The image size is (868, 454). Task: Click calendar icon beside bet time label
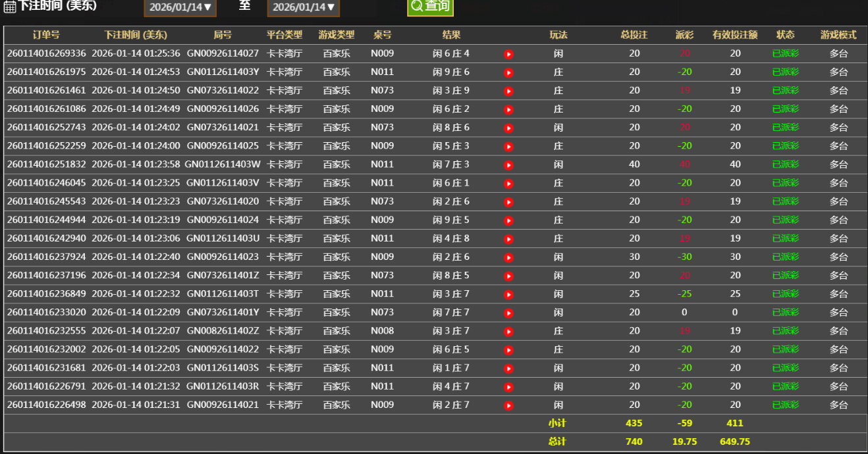(x=9, y=7)
